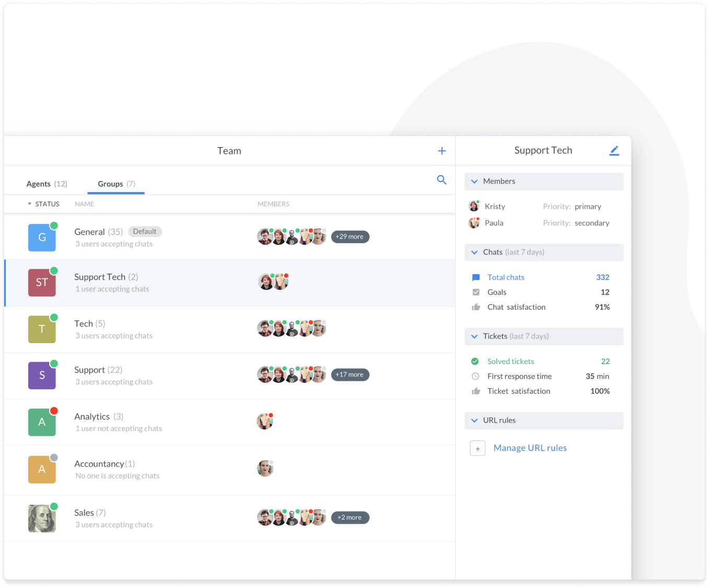Select the Analytics (3) group name
The width and height of the screenshot is (709, 588).
99,417
